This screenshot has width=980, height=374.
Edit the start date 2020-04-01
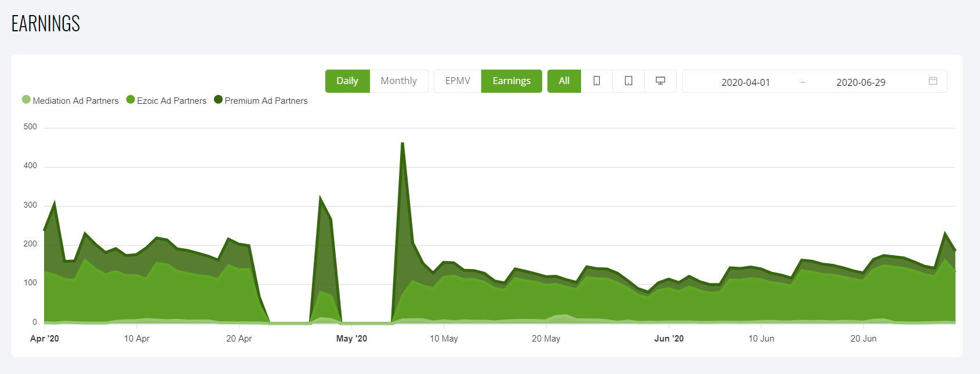click(x=745, y=82)
